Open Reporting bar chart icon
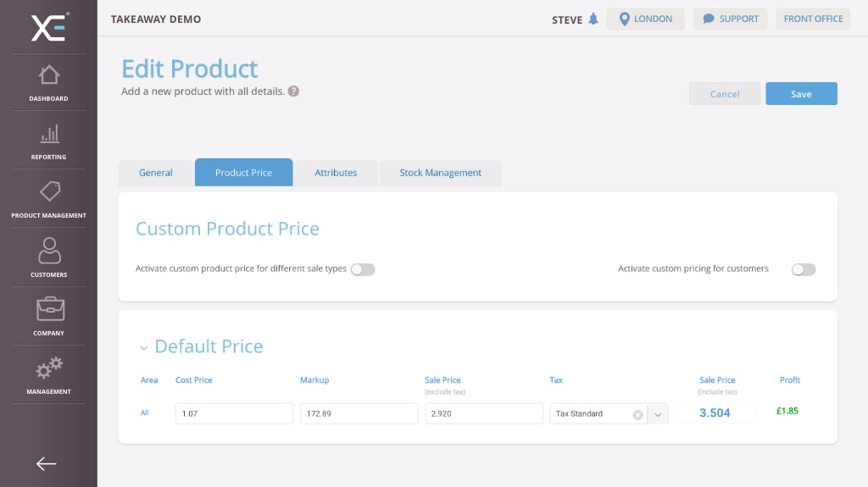The height and width of the screenshot is (487, 868). (x=48, y=134)
